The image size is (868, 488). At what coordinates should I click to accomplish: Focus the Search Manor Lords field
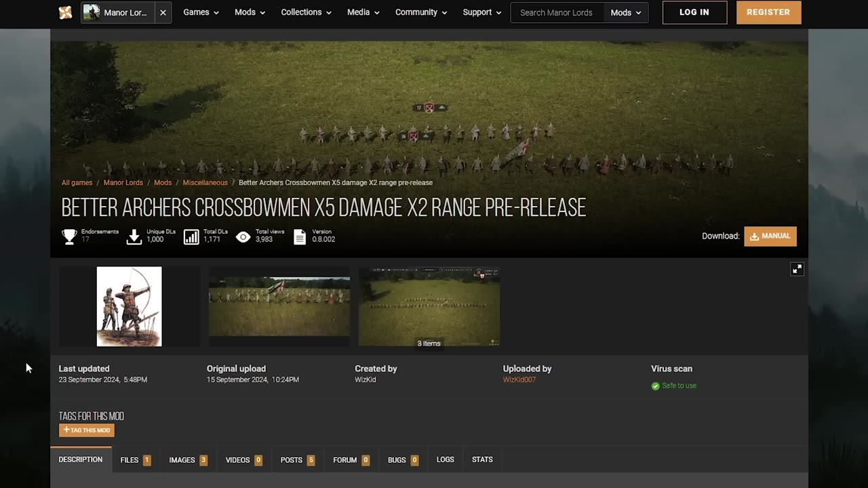557,12
